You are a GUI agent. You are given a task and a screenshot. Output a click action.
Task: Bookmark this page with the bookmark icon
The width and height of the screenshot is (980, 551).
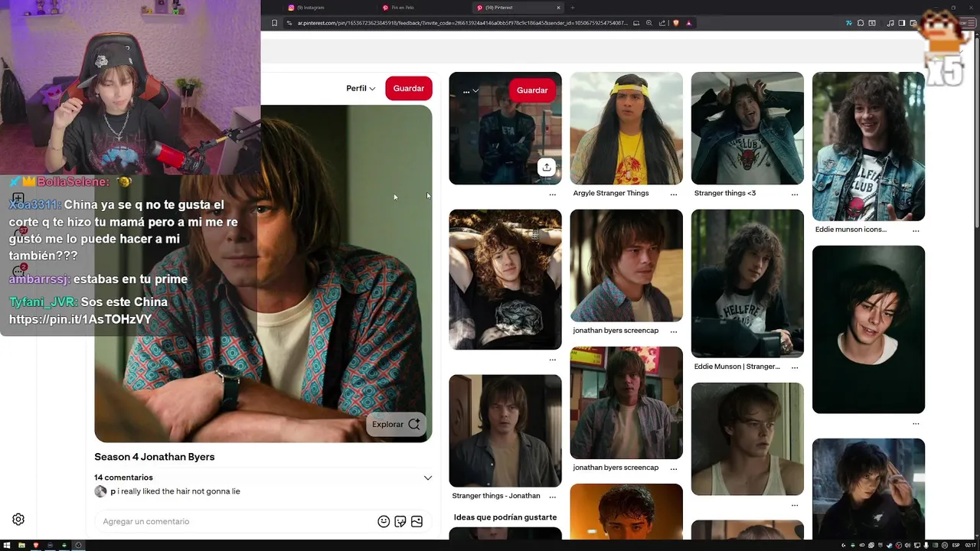point(275,23)
